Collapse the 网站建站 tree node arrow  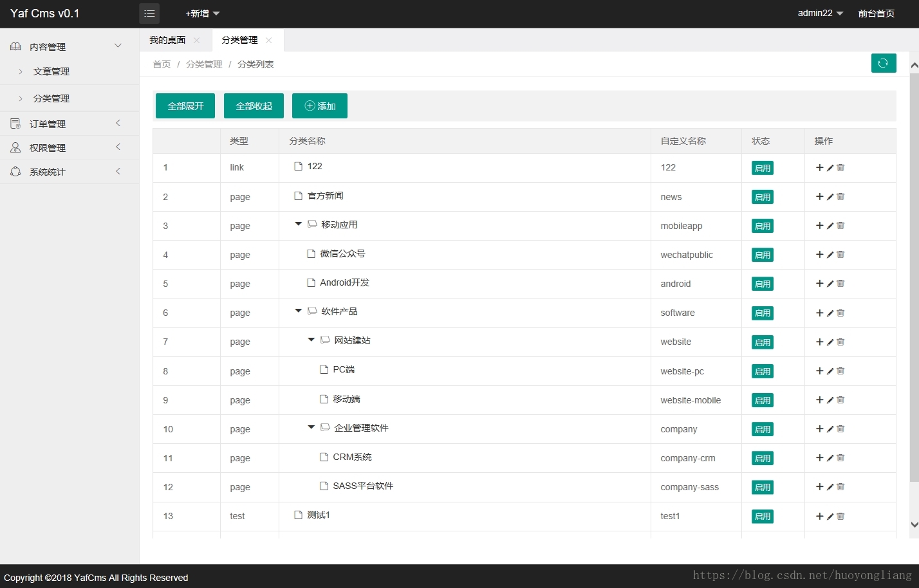point(311,340)
